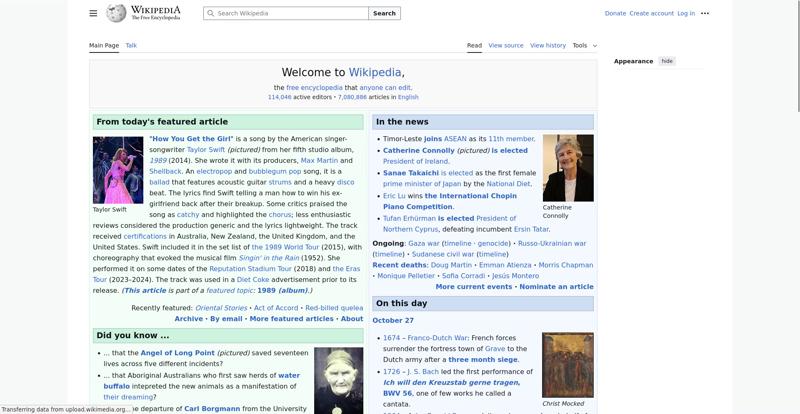Open the October 27 date link
The width and height of the screenshot is (800, 414).
[x=393, y=321]
